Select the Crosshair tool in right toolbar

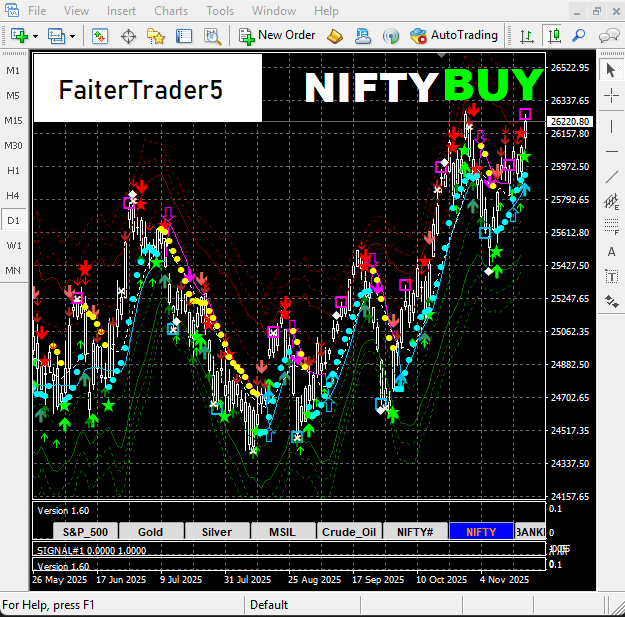[611, 96]
